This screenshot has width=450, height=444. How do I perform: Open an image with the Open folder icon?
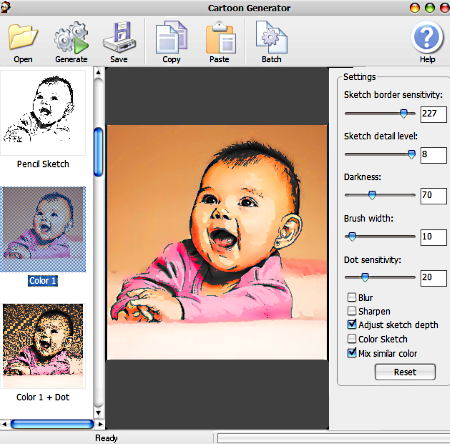(23, 37)
